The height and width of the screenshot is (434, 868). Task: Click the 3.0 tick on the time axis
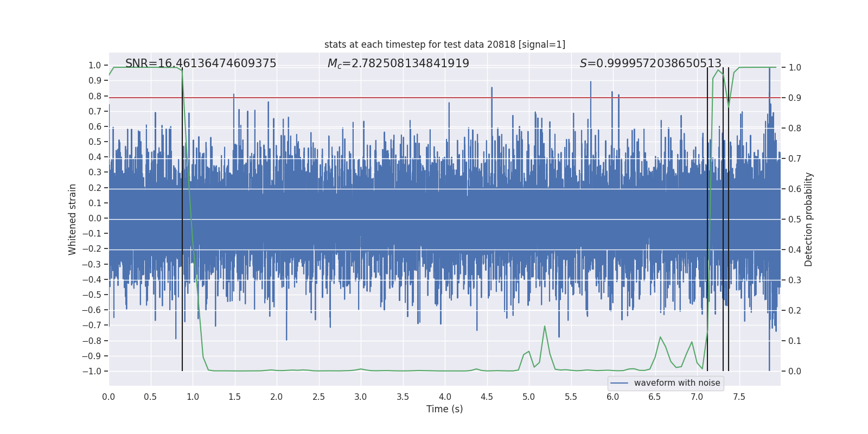pyautogui.click(x=361, y=397)
